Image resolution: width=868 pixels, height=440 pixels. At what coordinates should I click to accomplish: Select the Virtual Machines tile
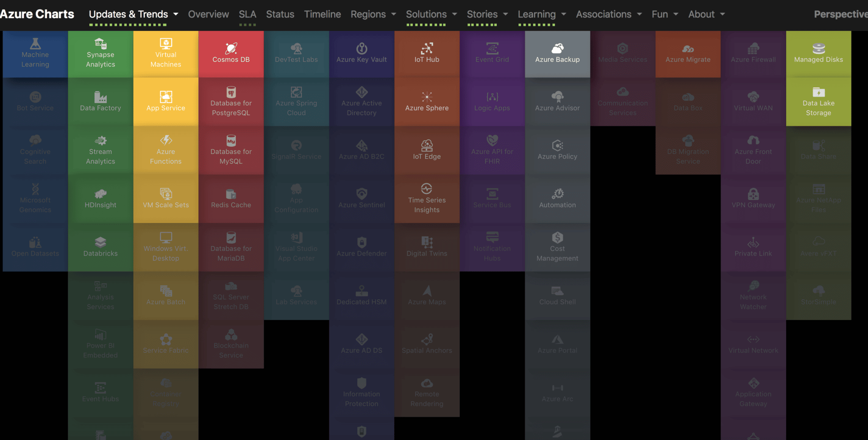point(166,54)
